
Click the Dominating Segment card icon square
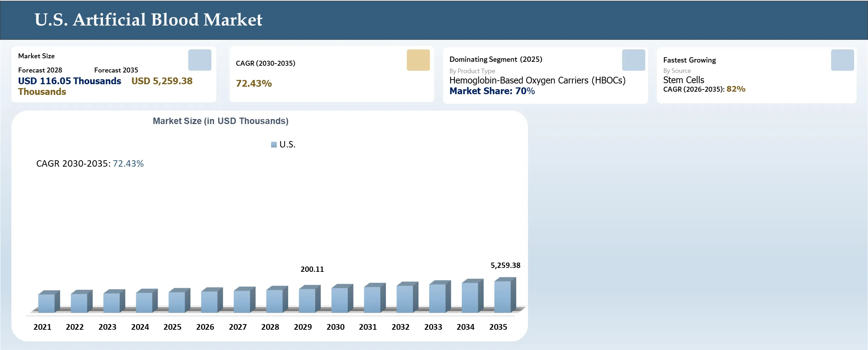coord(634,60)
